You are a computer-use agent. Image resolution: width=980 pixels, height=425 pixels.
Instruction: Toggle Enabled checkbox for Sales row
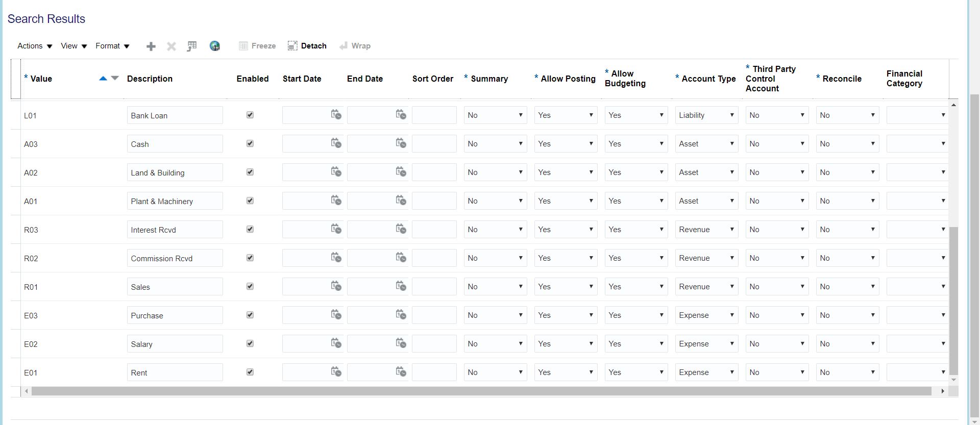coord(250,286)
